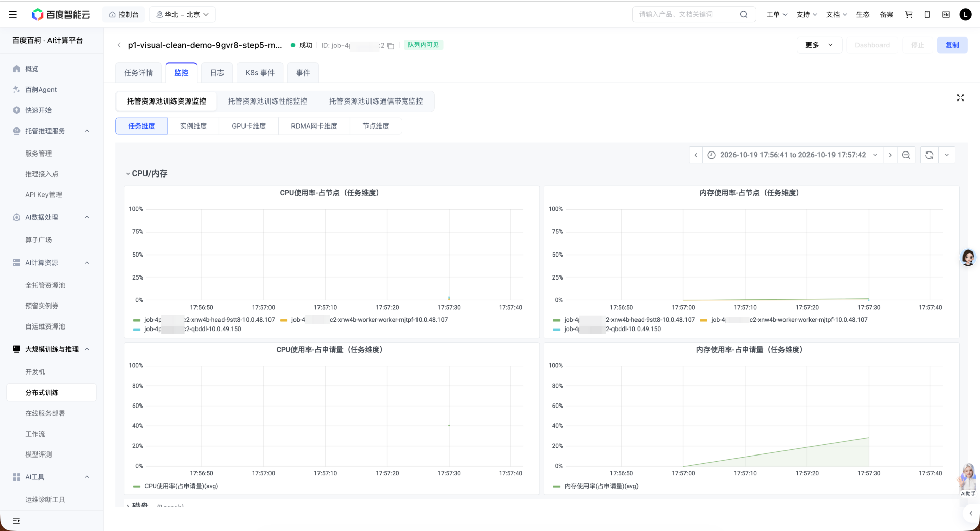This screenshot has width=980, height=531.
Task: Open the AI助手 assistant
Action: (x=968, y=480)
